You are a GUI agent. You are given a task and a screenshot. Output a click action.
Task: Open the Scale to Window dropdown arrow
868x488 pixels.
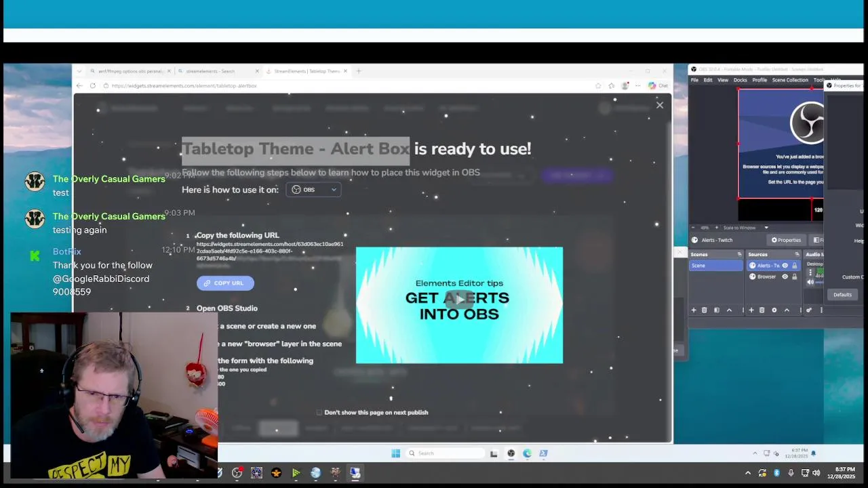click(766, 228)
